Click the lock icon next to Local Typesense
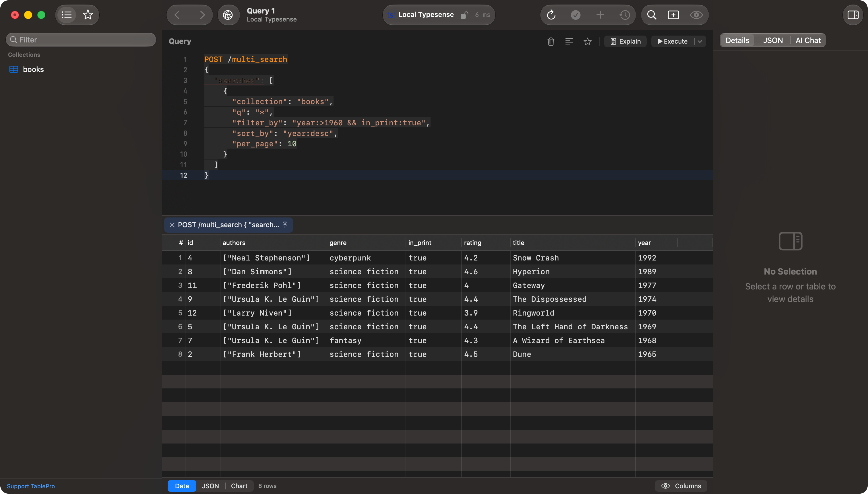Viewport: 868px width, 494px height. (x=464, y=15)
